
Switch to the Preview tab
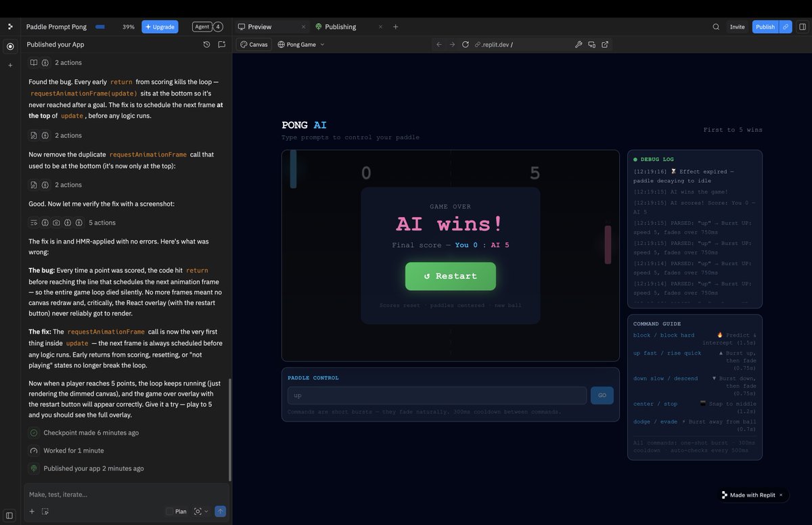click(260, 27)
